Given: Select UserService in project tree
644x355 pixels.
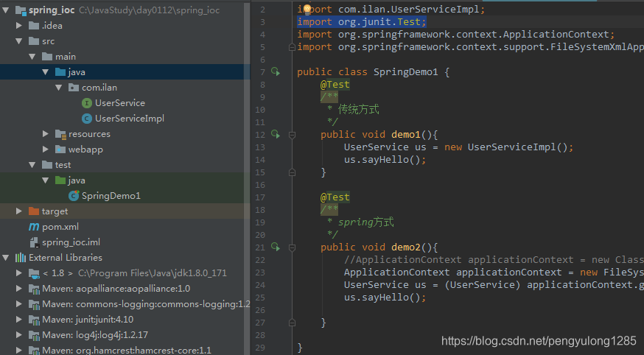Looking at the screenshot, I should [120, 103].
